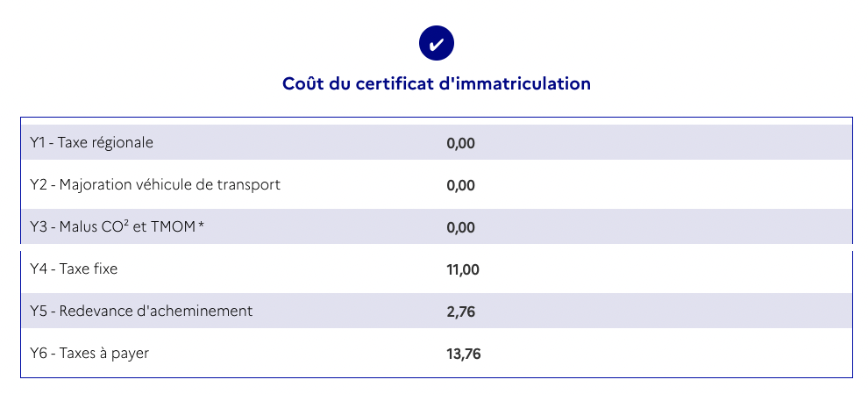Click the heading Coût du certificat d'immatriculation

point(436,83)
